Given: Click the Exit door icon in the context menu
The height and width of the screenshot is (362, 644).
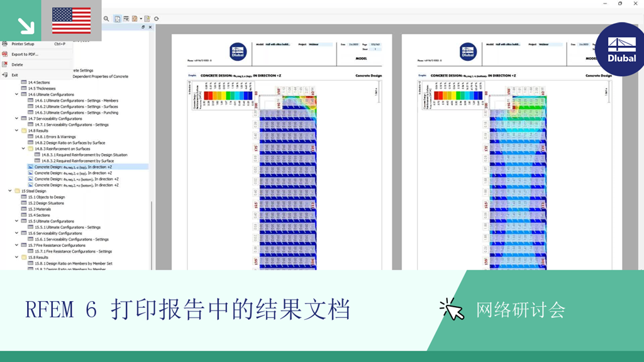Looking at the screenshot, I should click(4, 74).
